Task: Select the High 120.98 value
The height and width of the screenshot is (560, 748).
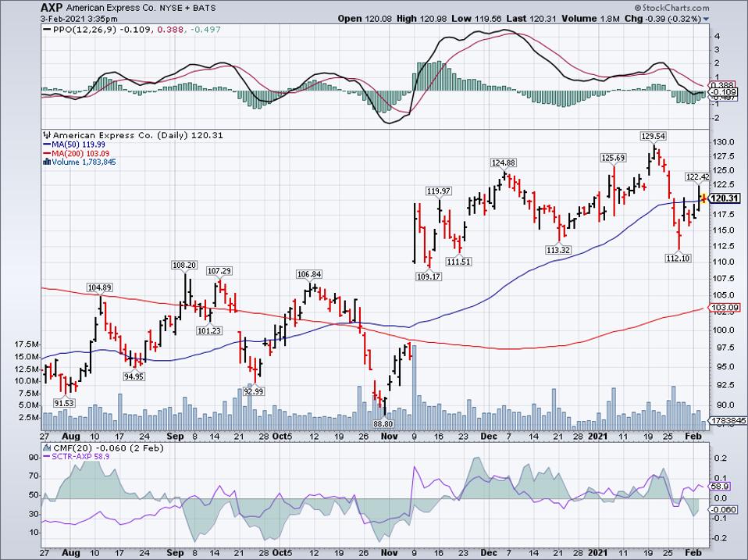Action: [x=420, y=19]
